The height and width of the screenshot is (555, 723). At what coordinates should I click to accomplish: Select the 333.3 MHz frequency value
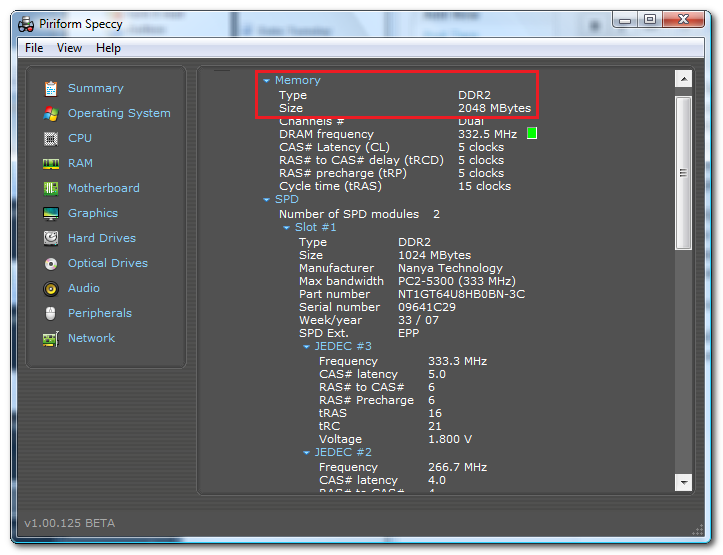tap(457, 361)
